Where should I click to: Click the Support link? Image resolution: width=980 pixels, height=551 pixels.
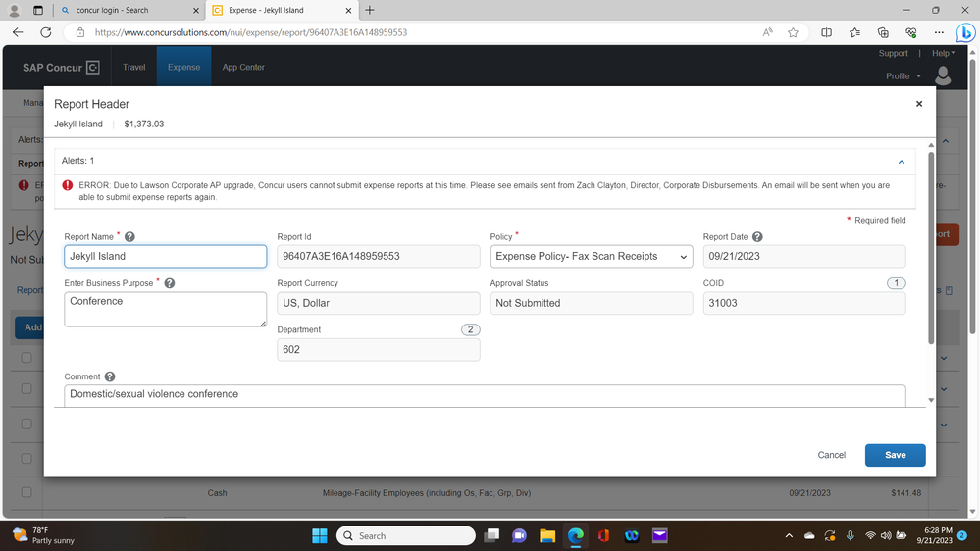(893, 53)
